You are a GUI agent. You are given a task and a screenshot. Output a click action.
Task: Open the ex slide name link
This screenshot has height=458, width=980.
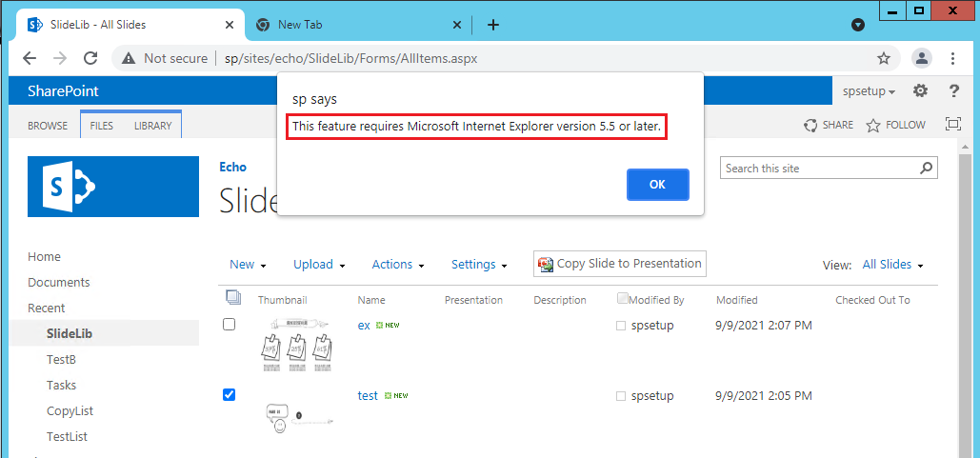point(364,326)
